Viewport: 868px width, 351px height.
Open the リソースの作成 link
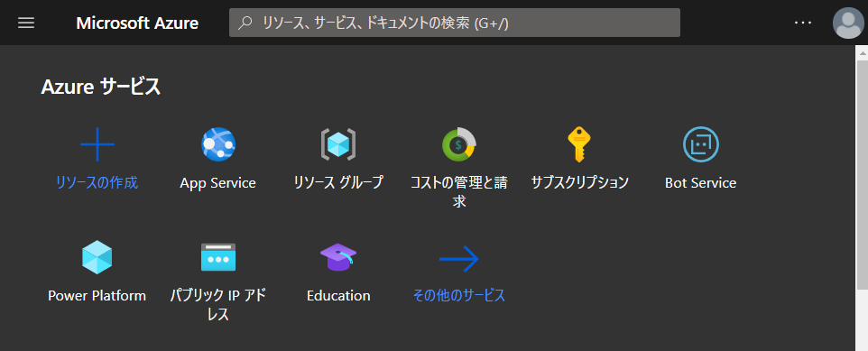click(x=97, y=182)
